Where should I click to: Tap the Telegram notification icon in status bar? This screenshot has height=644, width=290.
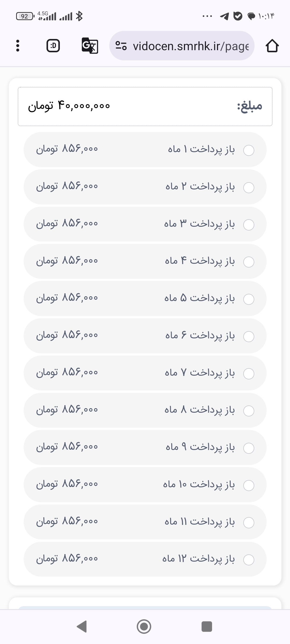click(x=224, y=16)
